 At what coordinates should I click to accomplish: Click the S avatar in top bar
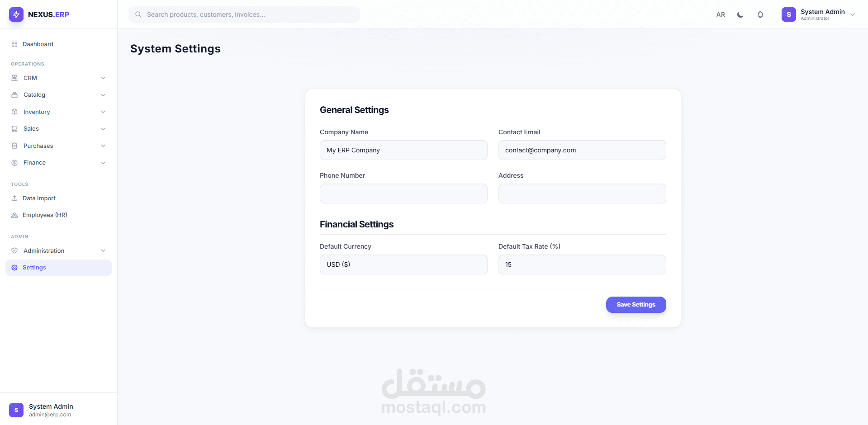(x=789, y=14)
